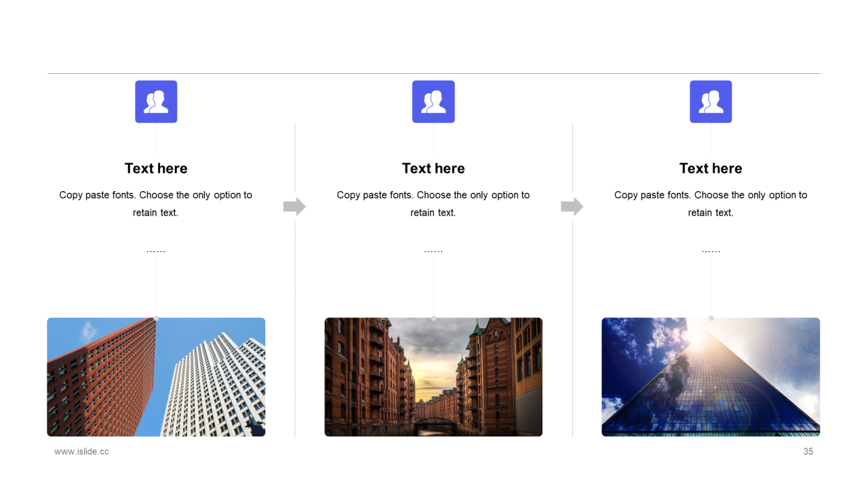Click the gray arrow between middle and right columns

point(572,207)
